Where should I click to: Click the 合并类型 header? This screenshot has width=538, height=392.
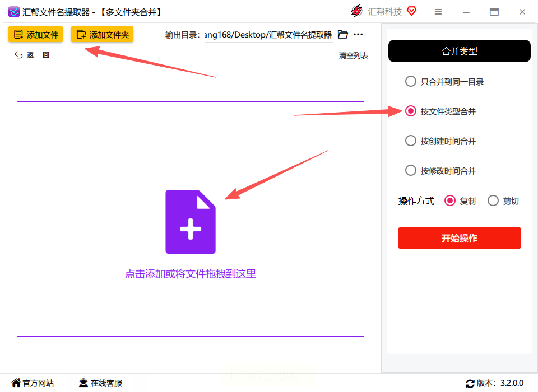(x=460, y=51)
